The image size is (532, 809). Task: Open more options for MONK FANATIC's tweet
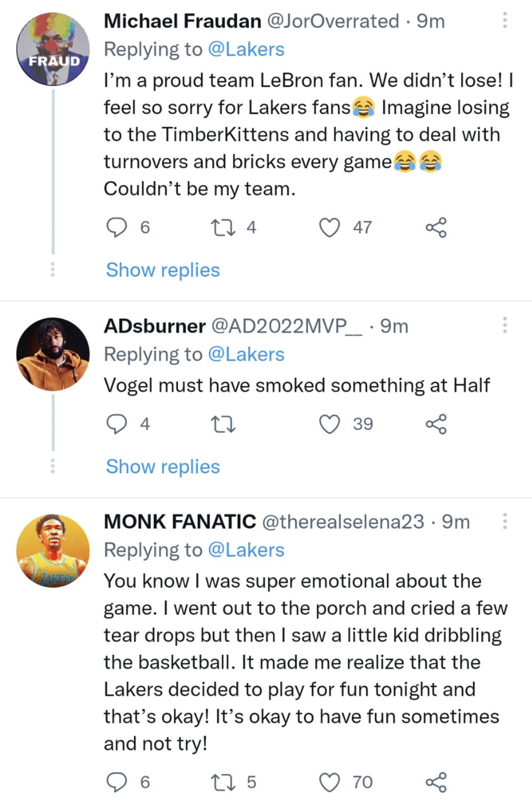pyautogui.click(x=505, y=521)
